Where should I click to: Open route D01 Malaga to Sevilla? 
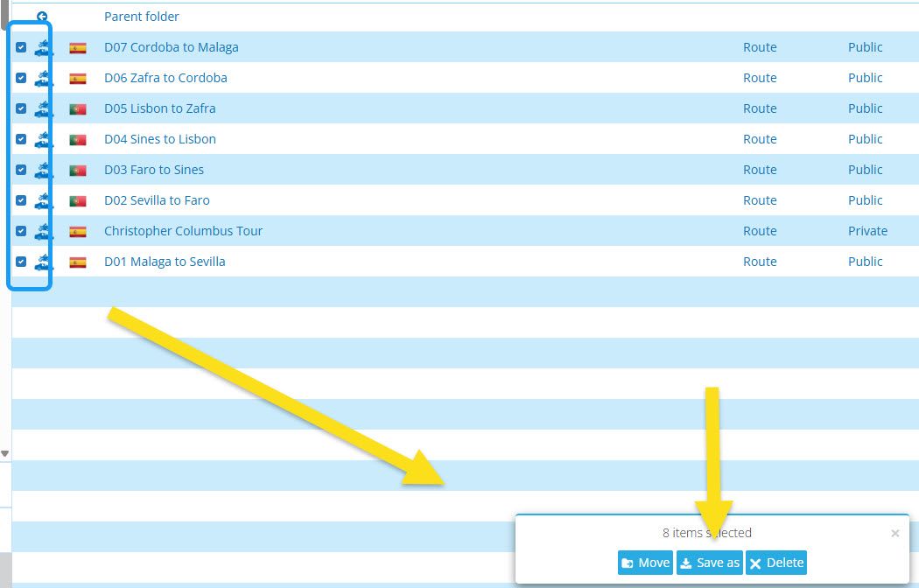(165, 262)
